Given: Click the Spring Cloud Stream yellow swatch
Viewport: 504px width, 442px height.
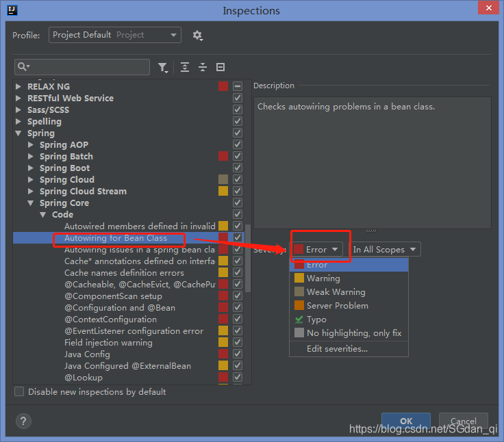Looking at the screenshot, I should [223, 191].
